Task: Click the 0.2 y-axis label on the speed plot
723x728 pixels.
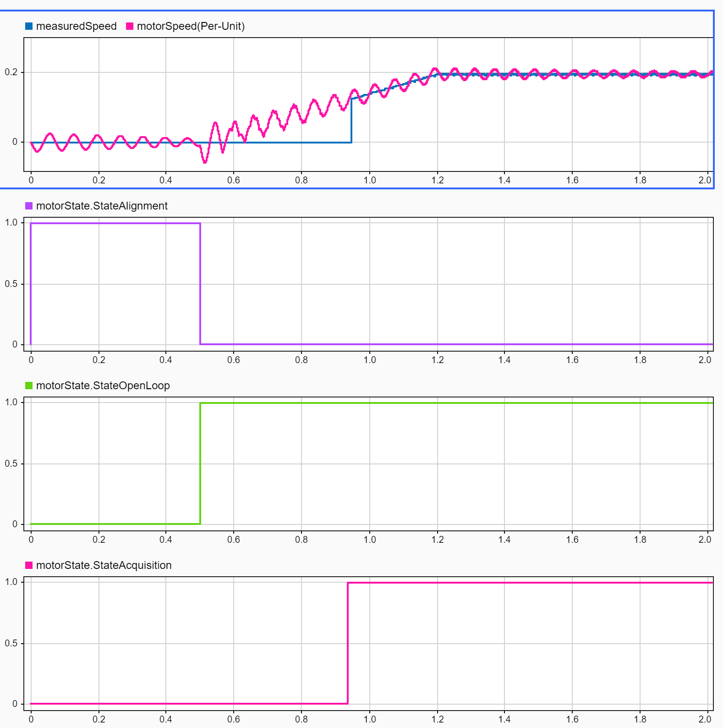Action: (11, 72)
